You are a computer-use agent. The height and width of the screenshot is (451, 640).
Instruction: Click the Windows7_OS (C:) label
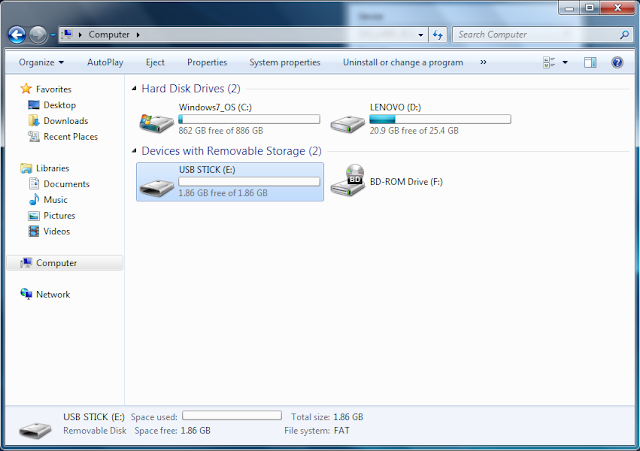[x=215, y=107]
